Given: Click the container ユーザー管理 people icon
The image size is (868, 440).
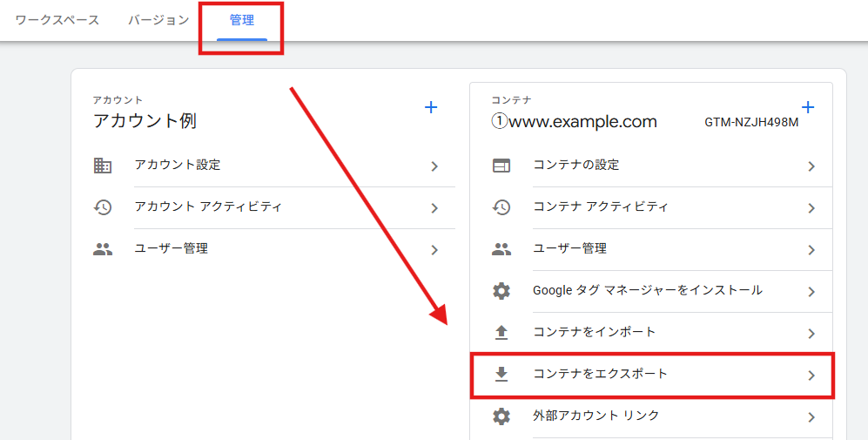Looking at the screenshot, I should tap(501, 249).
